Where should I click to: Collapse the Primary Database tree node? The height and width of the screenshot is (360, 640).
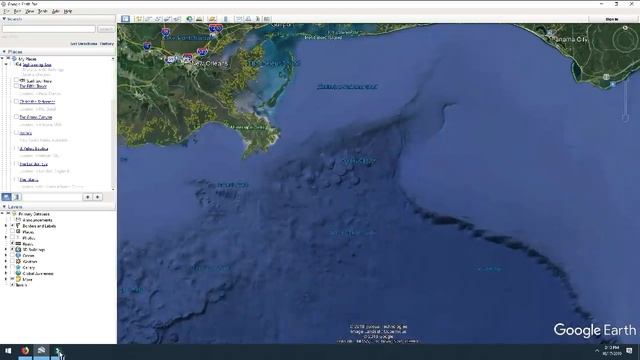click(2, 213)
